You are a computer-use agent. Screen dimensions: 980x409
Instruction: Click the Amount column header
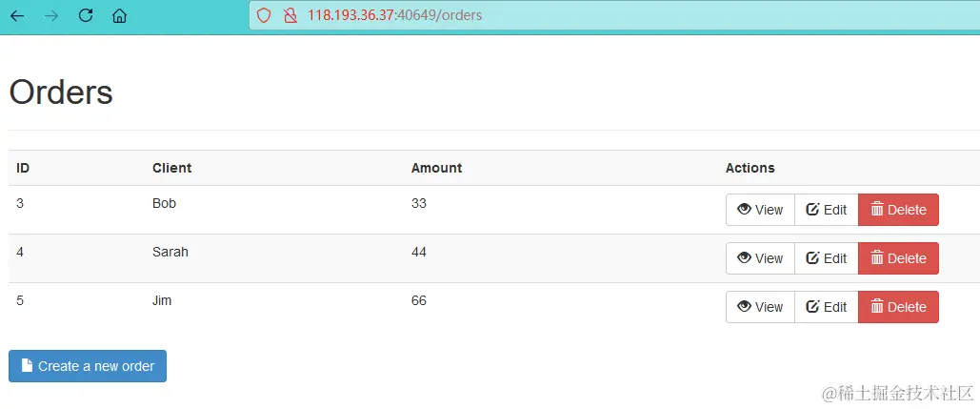(x=437, y=168)
